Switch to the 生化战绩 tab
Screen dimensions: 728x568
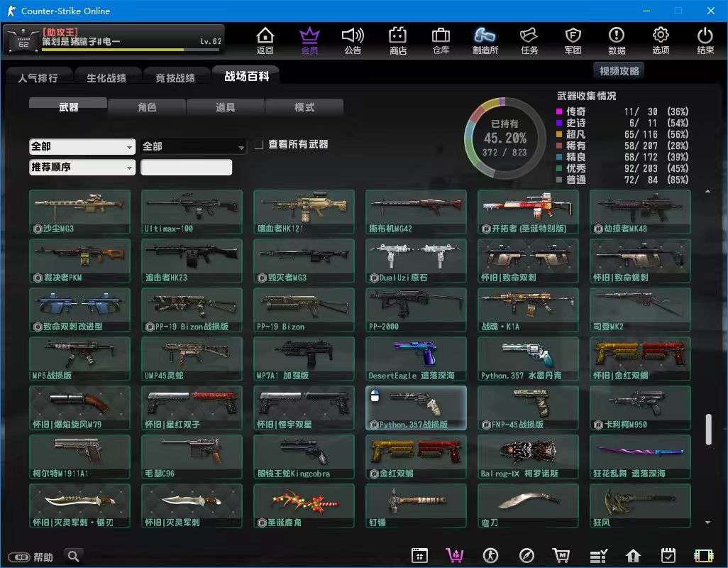(106, 78)
